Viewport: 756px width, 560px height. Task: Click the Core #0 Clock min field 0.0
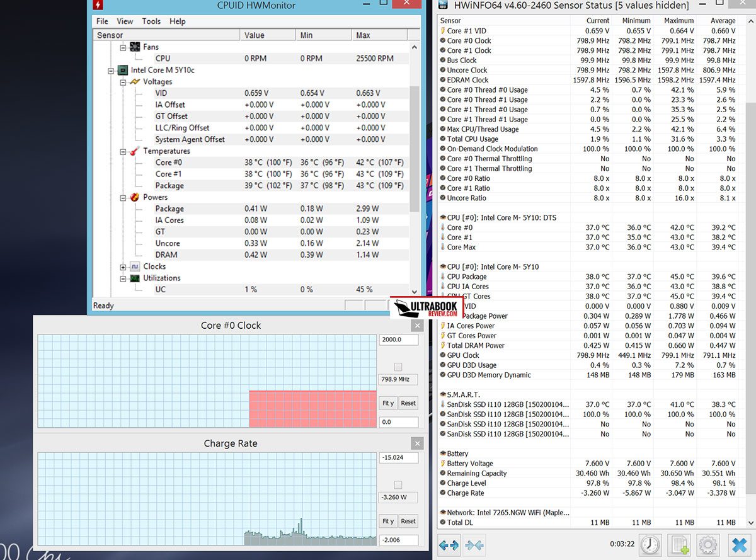click(x=399, y=422)
